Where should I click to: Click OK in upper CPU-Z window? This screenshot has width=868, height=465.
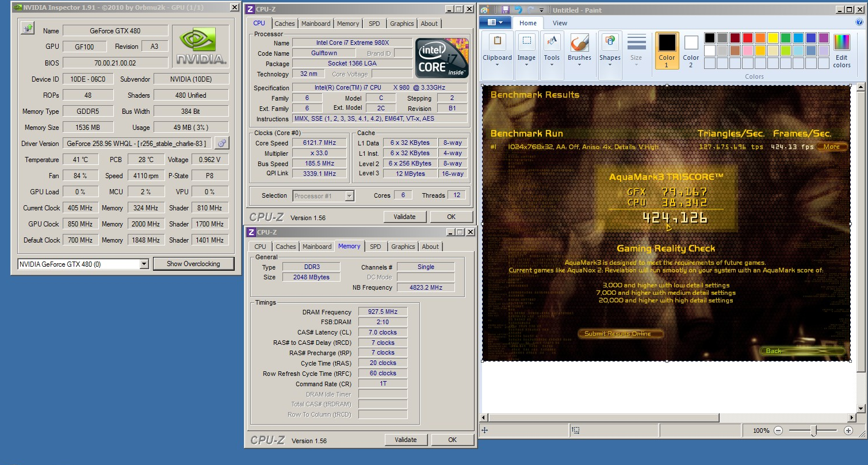pos(451,217)
